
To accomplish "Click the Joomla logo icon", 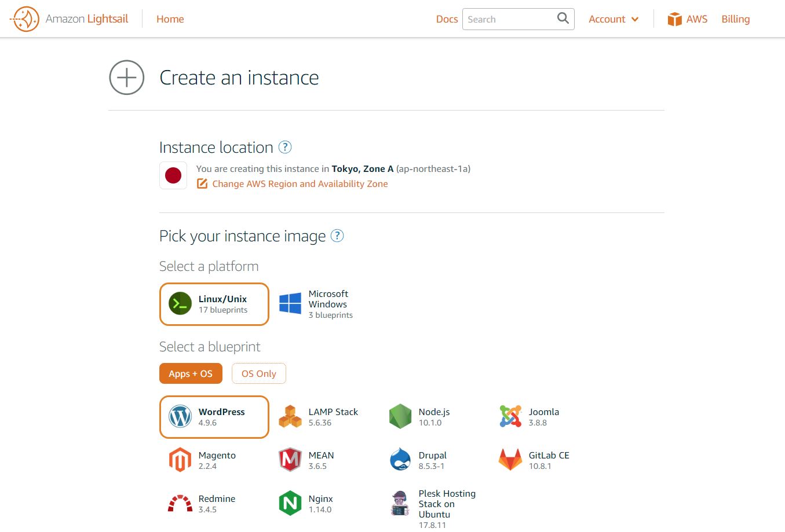I will click(510, 416).
